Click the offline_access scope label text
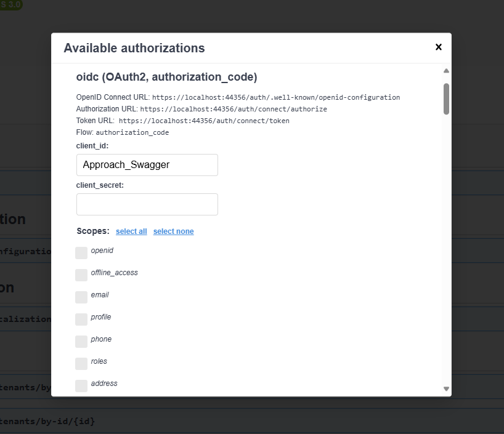The image size is (504, 434). click(x=114, y=273)
